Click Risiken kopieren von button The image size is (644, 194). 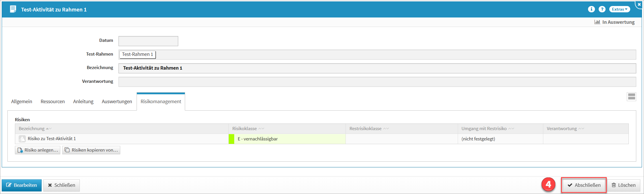pyautogui.click(x=91, y=150)
